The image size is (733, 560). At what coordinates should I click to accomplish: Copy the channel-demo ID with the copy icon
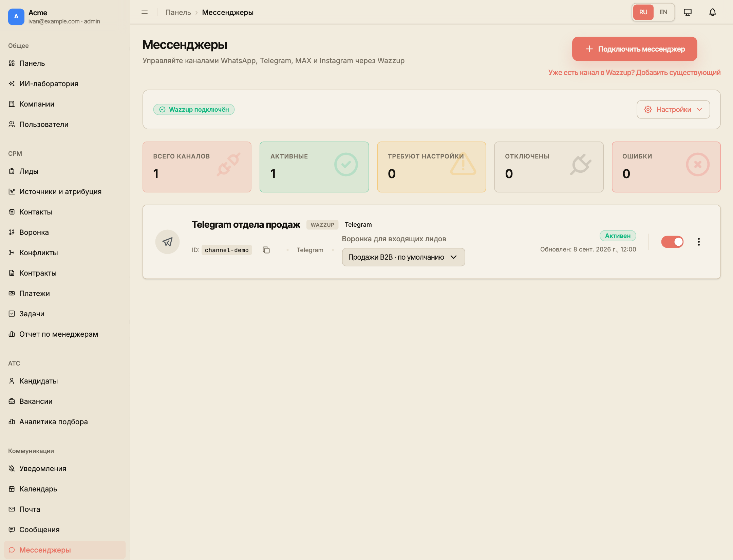coord(266,250)
